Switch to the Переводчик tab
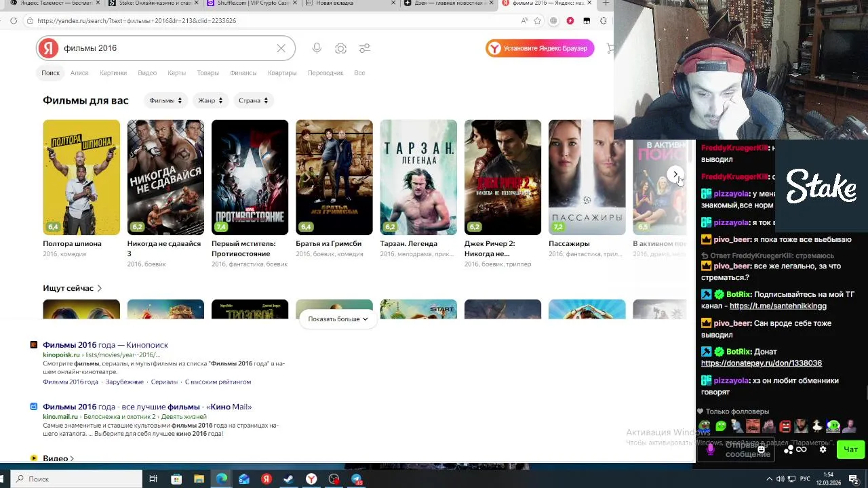The width and height of the screenshot is (868, 488). (325, 73)
